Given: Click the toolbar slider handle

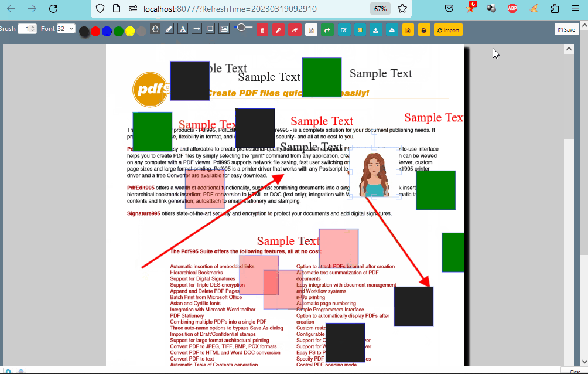Looking at the screenshot, I should click(241, 27).
